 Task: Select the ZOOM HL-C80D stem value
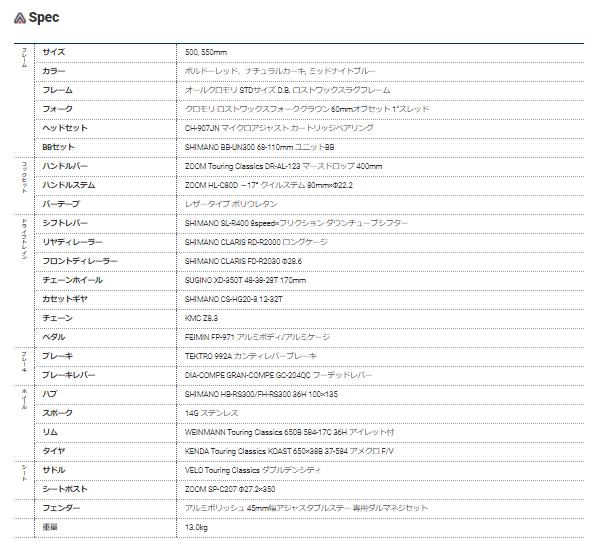[x=269, y=185]
